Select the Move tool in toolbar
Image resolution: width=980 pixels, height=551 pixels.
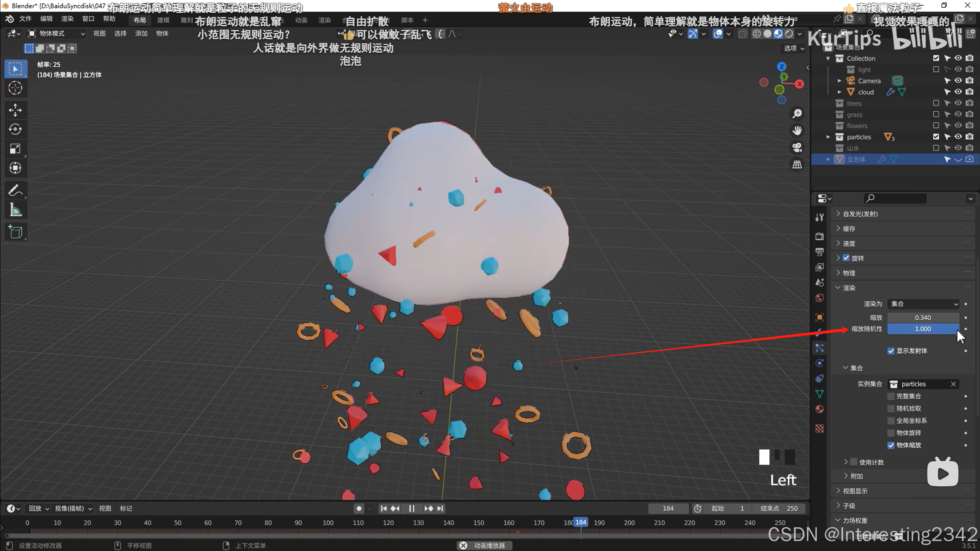15,110
